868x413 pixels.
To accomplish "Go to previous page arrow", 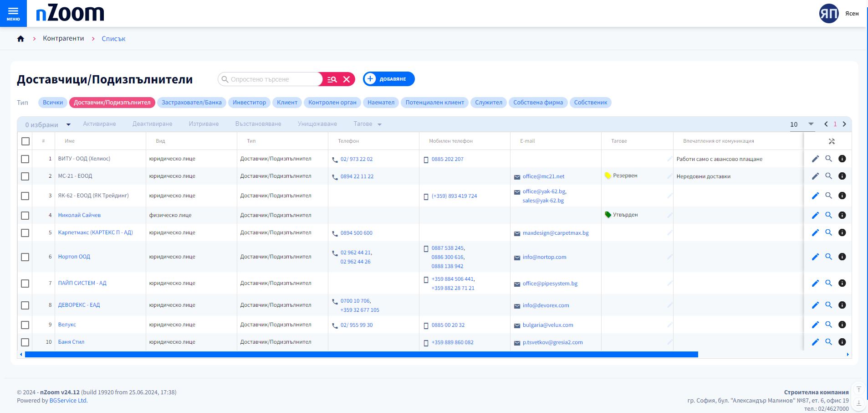I will pyautogui.click(x=826, y=124).
